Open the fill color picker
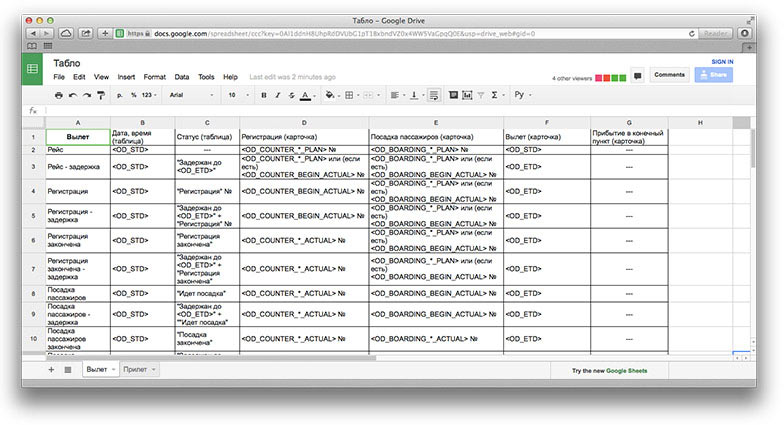784x425 pixels. click(331, 95)
